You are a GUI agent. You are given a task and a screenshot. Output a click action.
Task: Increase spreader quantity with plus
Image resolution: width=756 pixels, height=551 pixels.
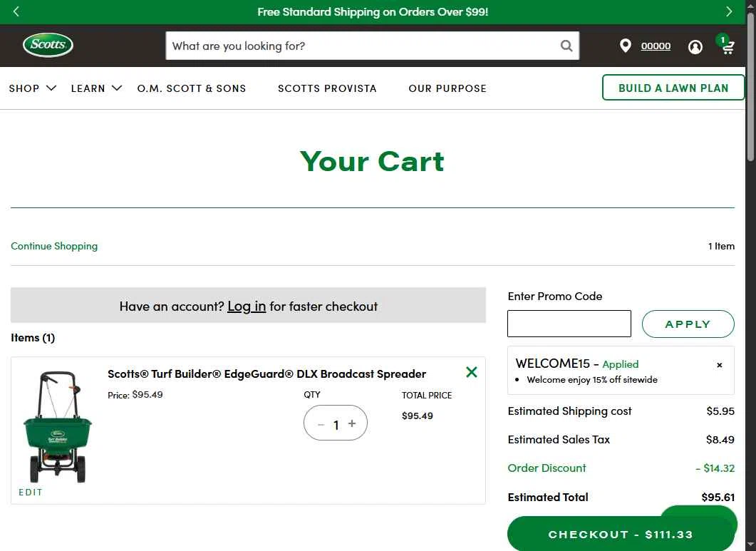point(352,423)
